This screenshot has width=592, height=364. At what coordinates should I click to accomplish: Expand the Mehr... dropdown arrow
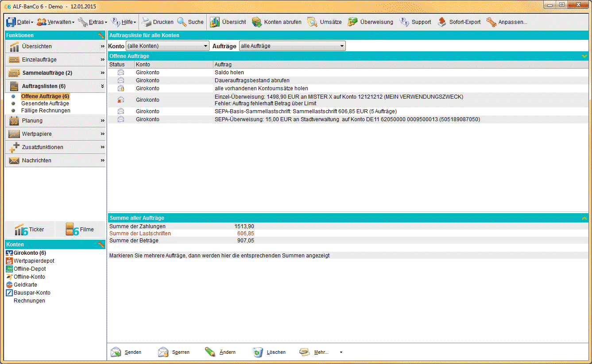coord(341,353)
